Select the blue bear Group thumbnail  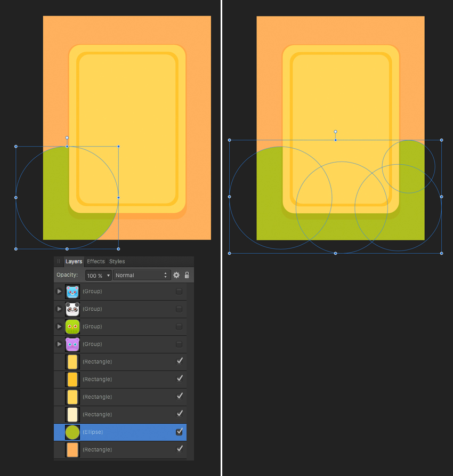(72, 292)
